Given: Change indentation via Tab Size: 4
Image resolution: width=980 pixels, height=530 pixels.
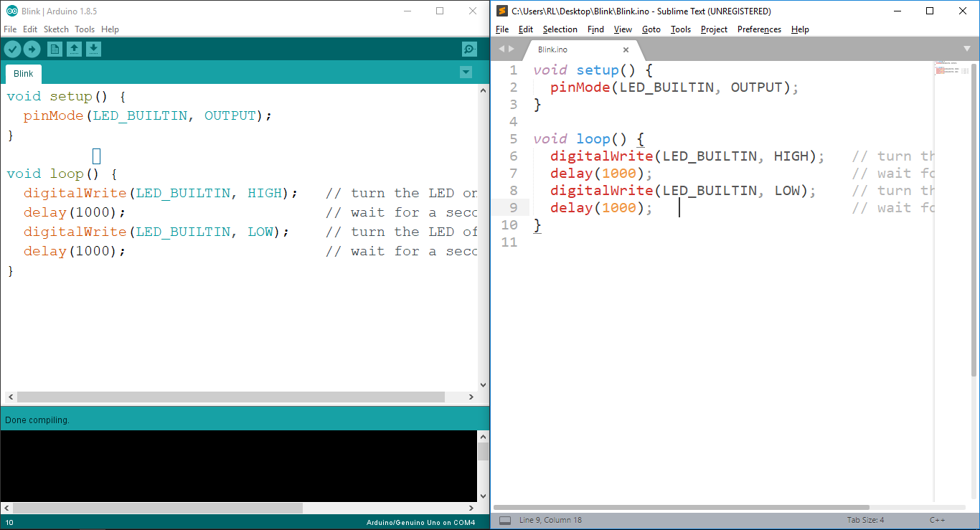Looking at the screenshot, I should (x=865, y=520).
